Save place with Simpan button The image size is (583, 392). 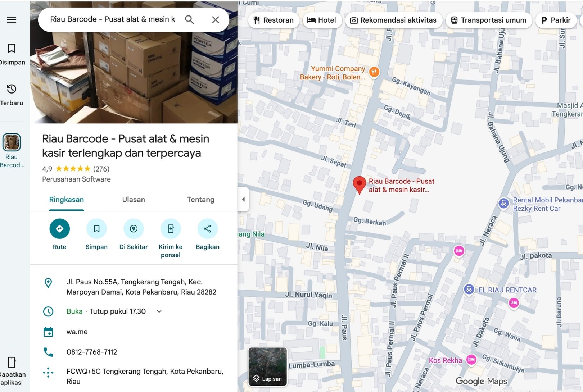point(96,229)
